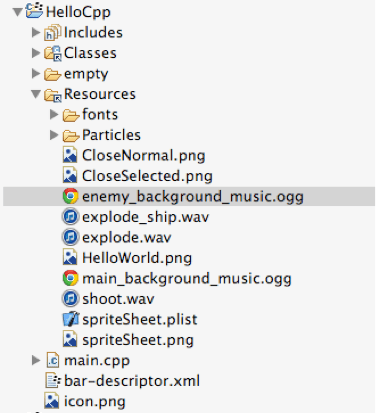
Task: Click the CloseSelected.png image icon
Action: click(x=70, y=176)
